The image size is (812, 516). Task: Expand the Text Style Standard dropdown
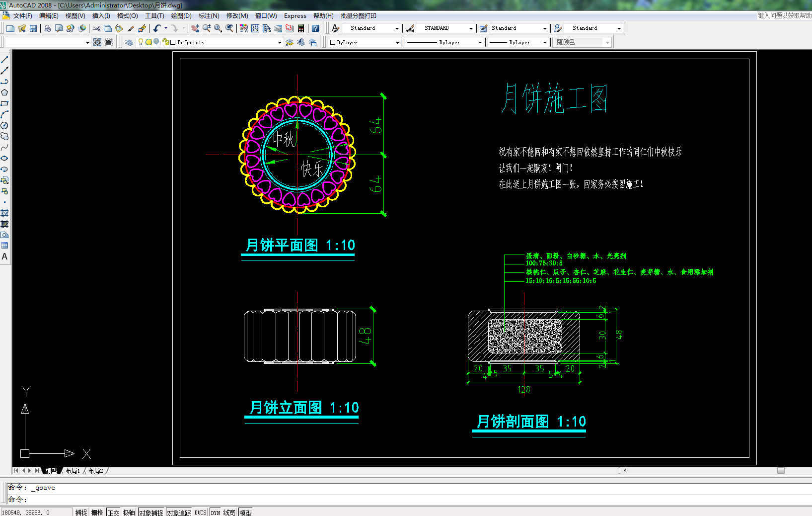(397, 28)
